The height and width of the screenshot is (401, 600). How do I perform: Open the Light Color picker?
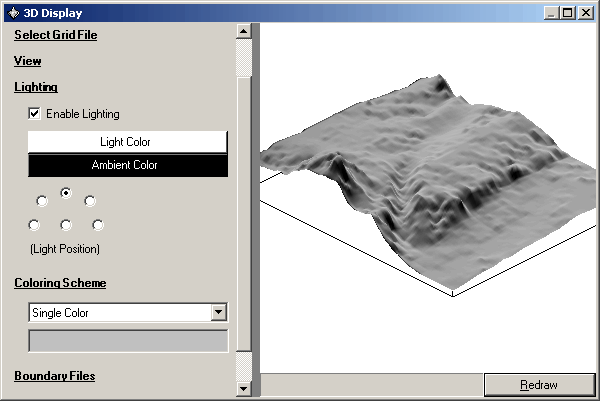[x=127, y=142]
